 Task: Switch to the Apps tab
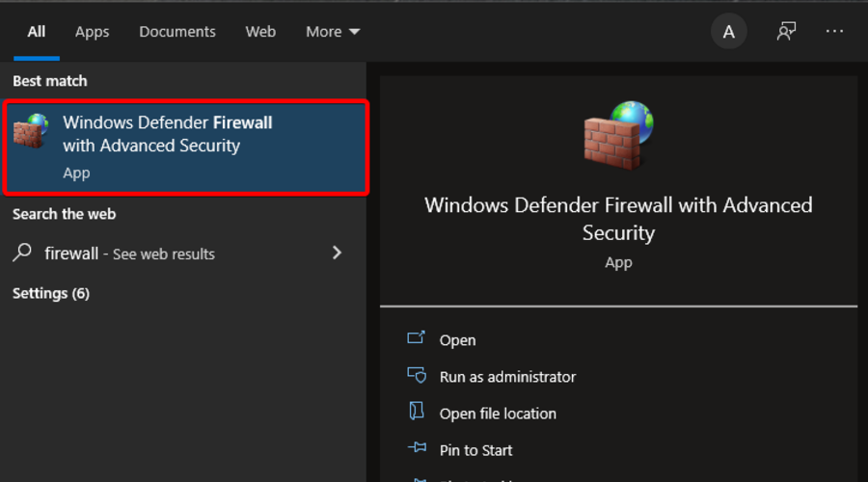[93, 32]
